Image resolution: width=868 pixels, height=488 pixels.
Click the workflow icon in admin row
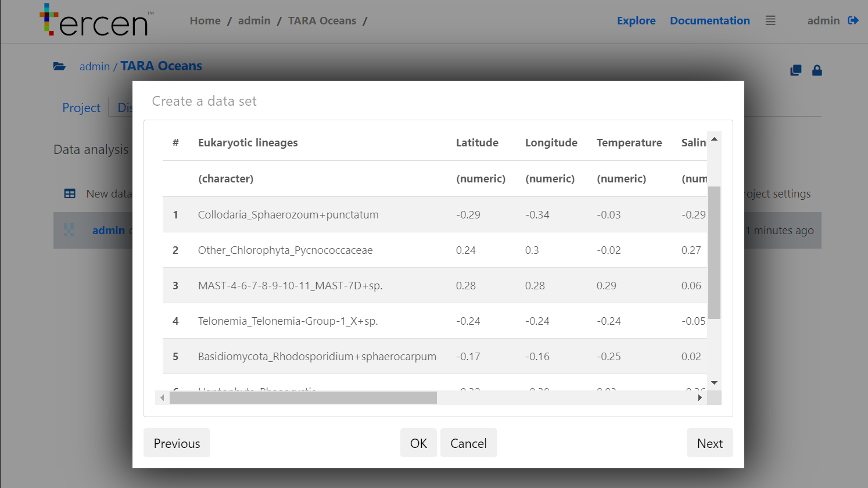point(69,230)
